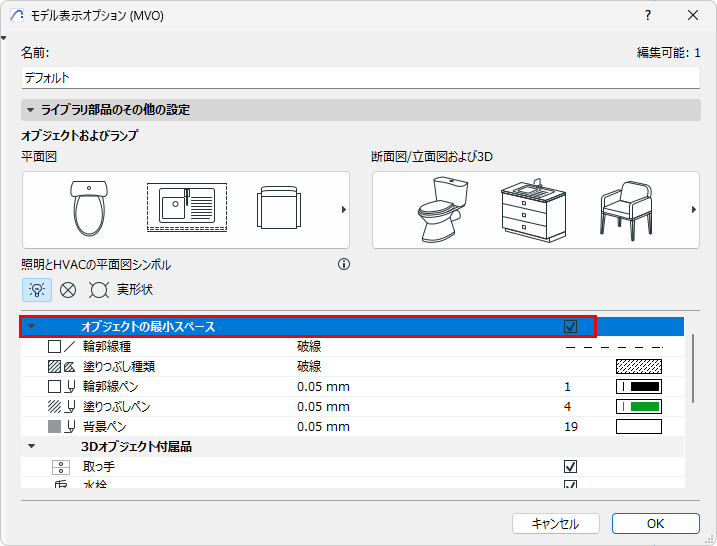Image resolution: width=717 pixels, height=546 pixels.
Task: Click the settings list vertical scrollbar
Action: click(x=693, y=369)
